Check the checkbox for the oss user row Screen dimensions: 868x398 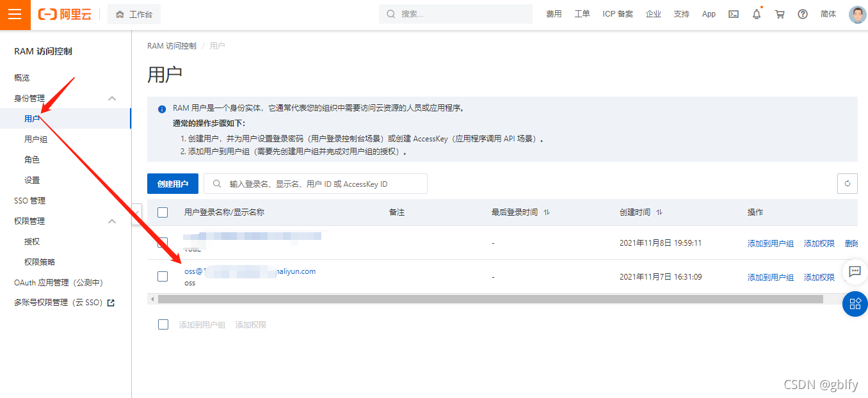(x=163, y=276)
